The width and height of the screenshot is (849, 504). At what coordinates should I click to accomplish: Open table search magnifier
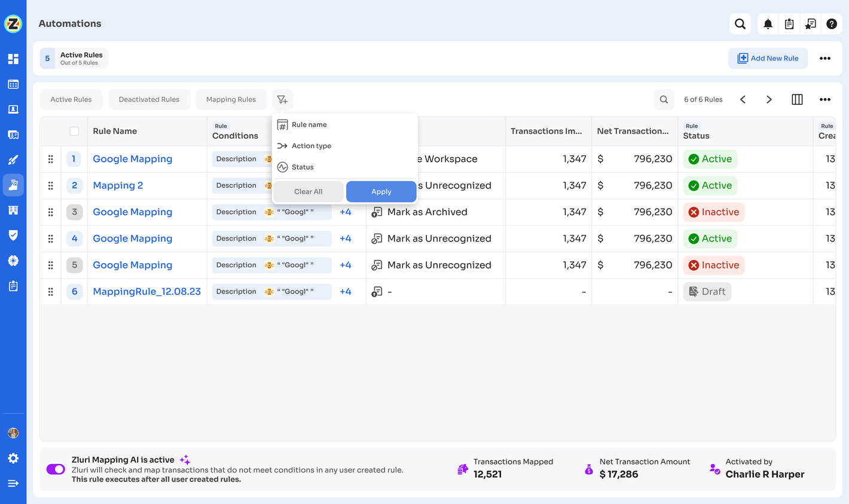click(x=664, y=99)
